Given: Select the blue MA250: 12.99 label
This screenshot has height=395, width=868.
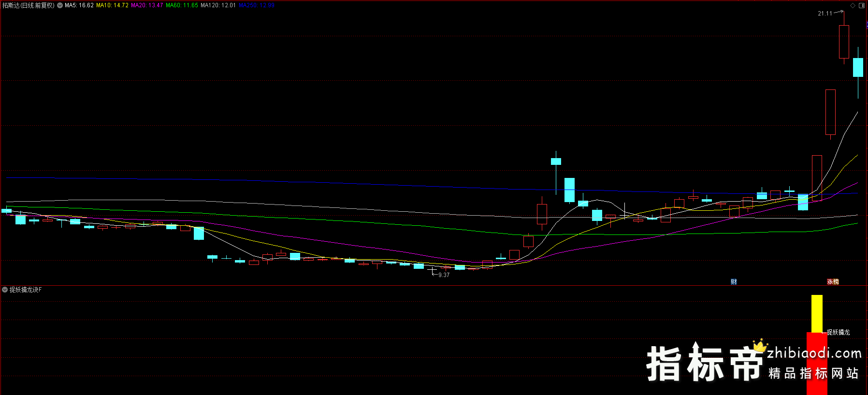Looking at the screenshot, I should coord(257,5).
